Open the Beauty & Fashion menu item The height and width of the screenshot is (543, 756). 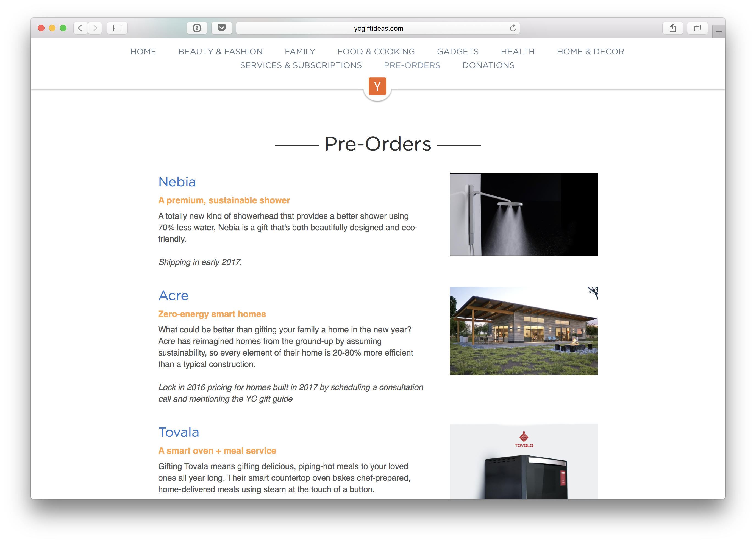point(220,52)
